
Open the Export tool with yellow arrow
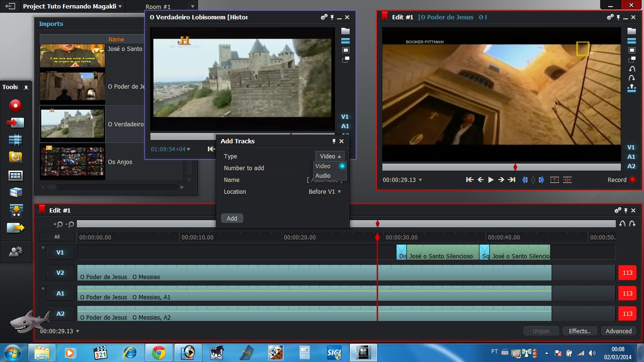(16, 228)
